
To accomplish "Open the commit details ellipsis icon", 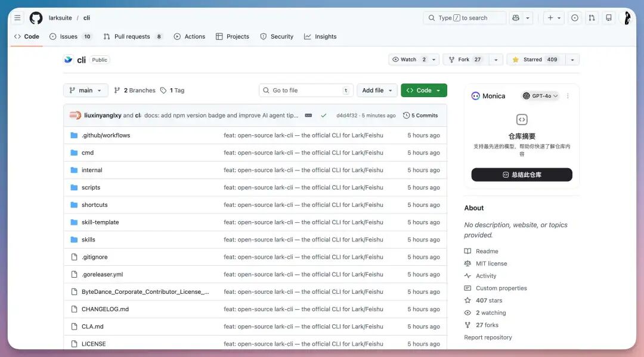I will click(308, 116).
